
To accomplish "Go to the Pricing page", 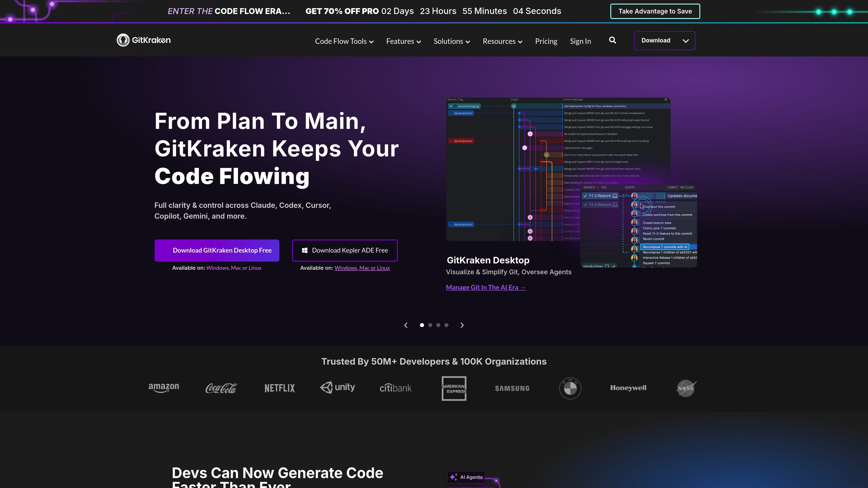I will tap(546, 41).
